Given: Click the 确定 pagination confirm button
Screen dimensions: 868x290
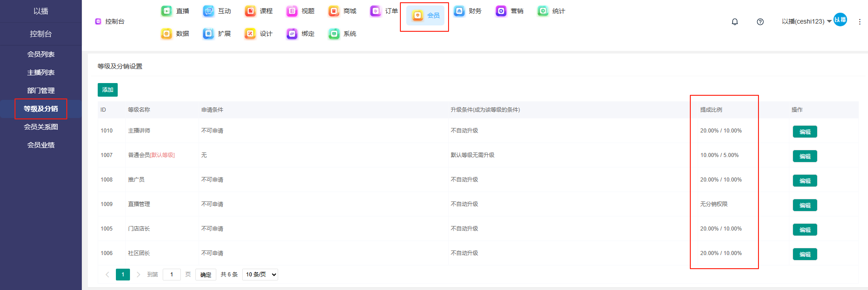Looking at the screenshot, I should (206, 275).
